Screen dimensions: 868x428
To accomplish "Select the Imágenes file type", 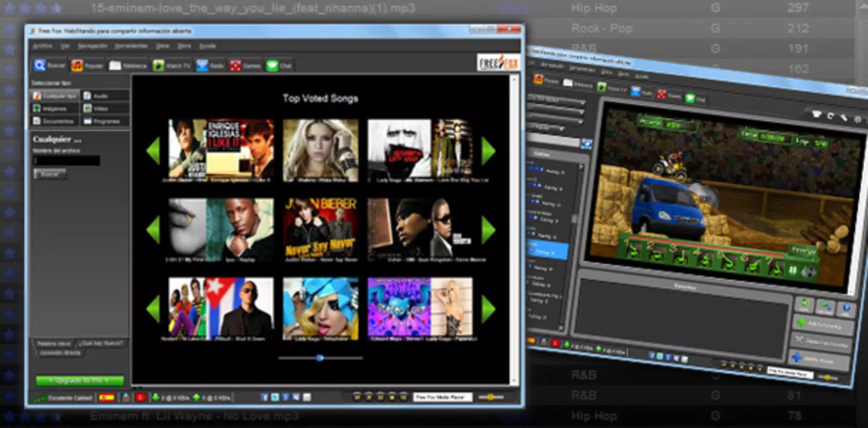I will click(x=55, y=109).
